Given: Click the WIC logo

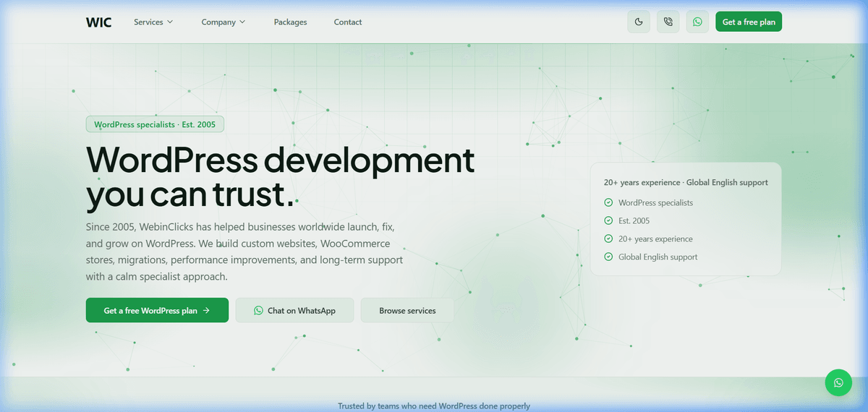Looking at the screenshot, I should coord(98,22).
